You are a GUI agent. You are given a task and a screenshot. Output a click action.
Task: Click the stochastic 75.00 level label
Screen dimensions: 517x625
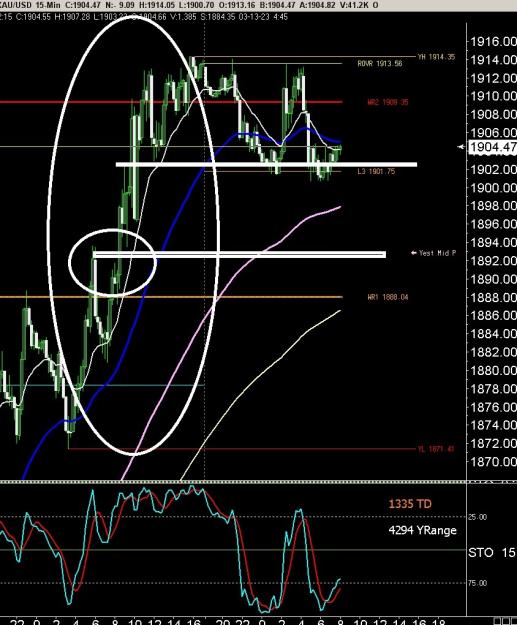(x=477, y=583)
